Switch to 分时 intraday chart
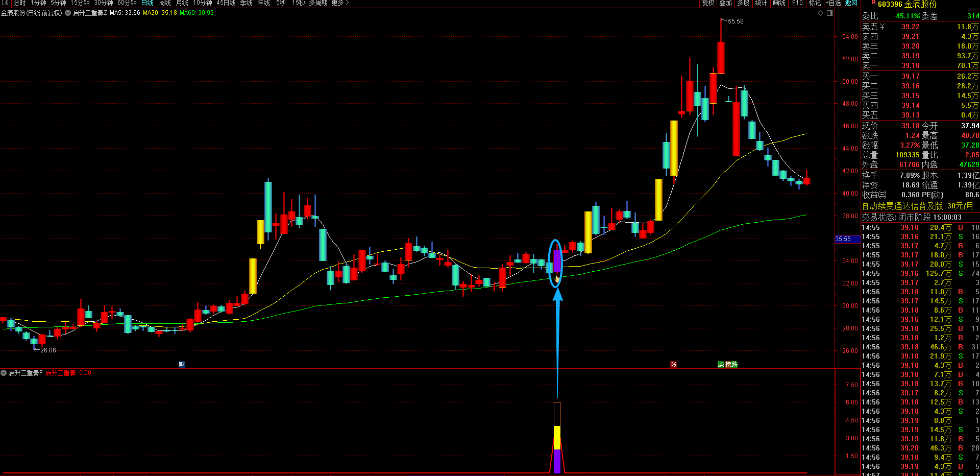The image size is (980, 476). [20, 3]
